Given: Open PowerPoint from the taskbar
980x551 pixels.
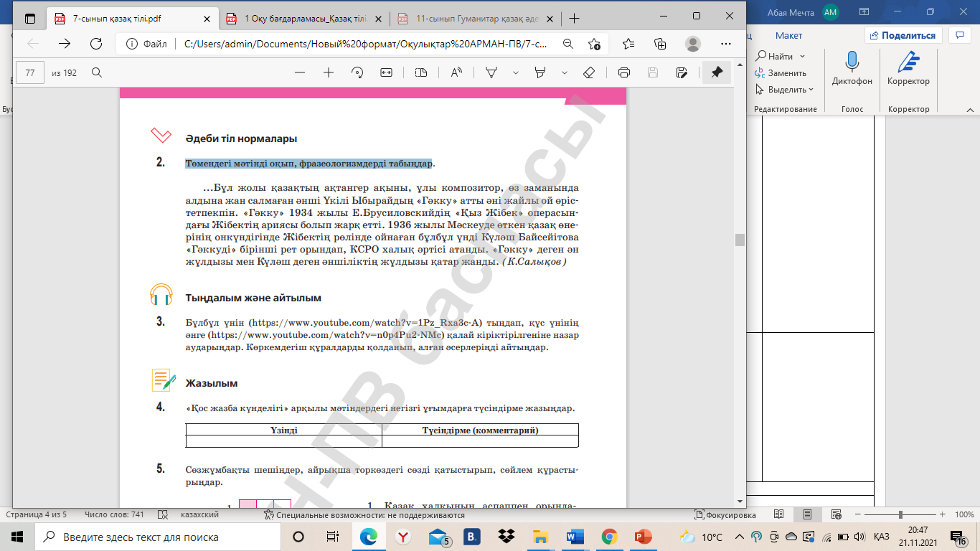Looking at the screenshot, I should click(643, 537).
